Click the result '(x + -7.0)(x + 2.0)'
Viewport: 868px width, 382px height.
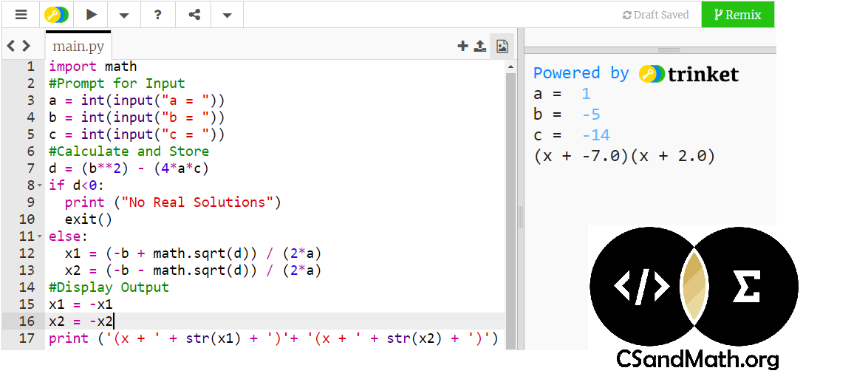coord(624,157)
